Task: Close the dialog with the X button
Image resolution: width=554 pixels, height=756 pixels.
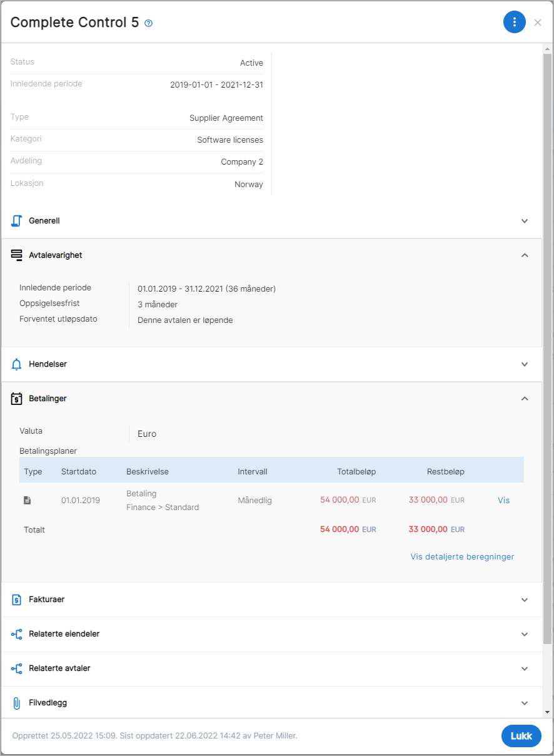Action: click(x=538, y=23)
